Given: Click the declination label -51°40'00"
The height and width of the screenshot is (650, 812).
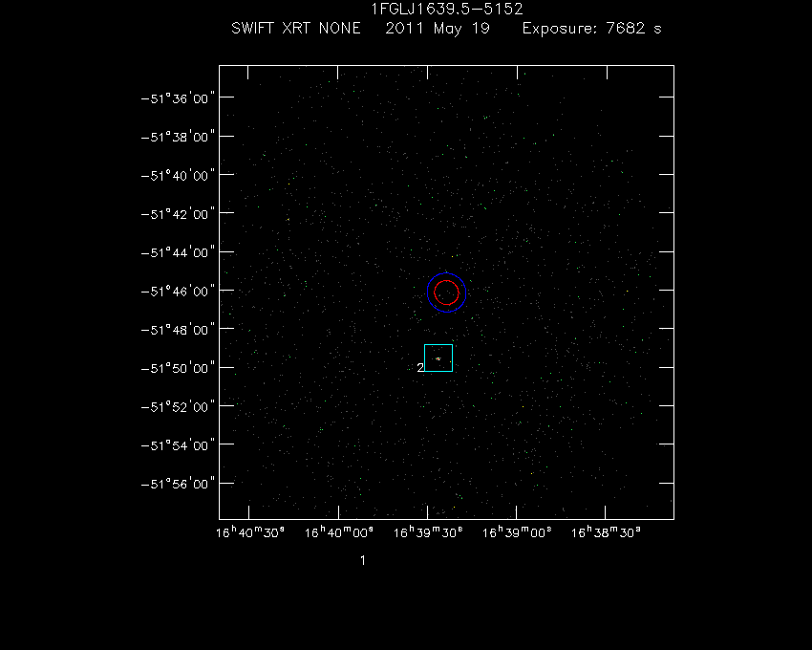Looking at the screenshot, I should 178,176.
